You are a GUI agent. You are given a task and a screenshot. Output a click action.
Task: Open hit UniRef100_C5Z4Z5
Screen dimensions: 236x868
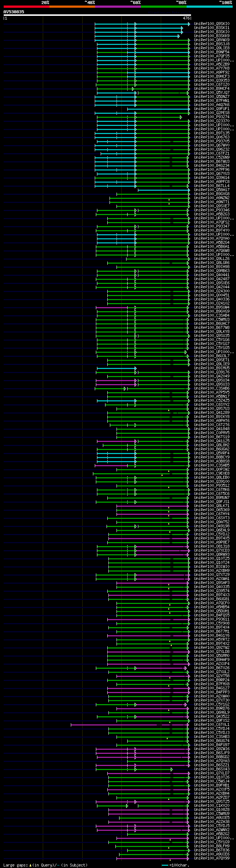click(212, 401)
